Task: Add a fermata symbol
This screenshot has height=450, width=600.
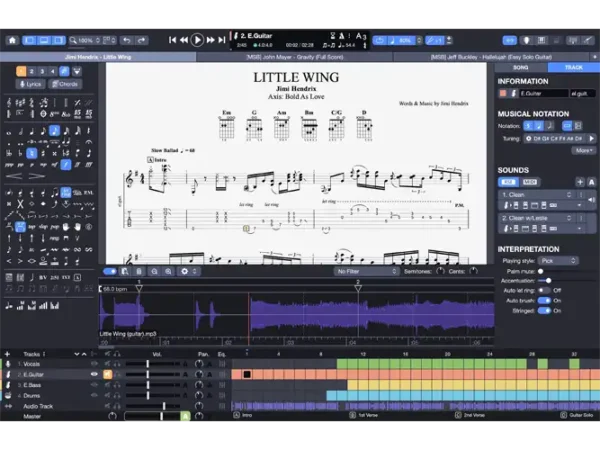Action: click(89, 142)
